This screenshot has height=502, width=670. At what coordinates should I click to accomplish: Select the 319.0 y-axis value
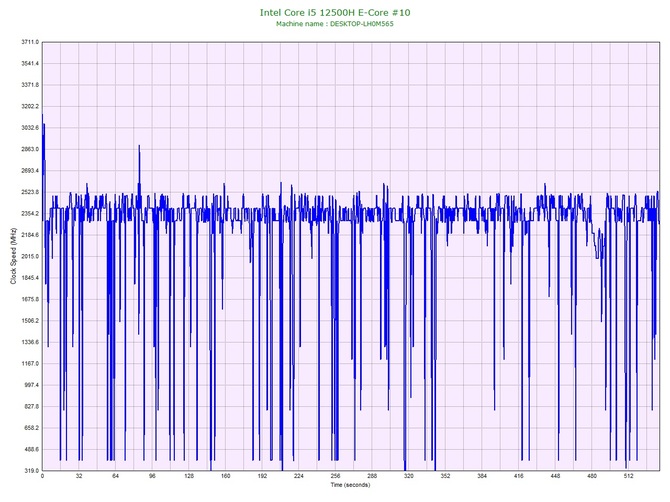point(32,470)
